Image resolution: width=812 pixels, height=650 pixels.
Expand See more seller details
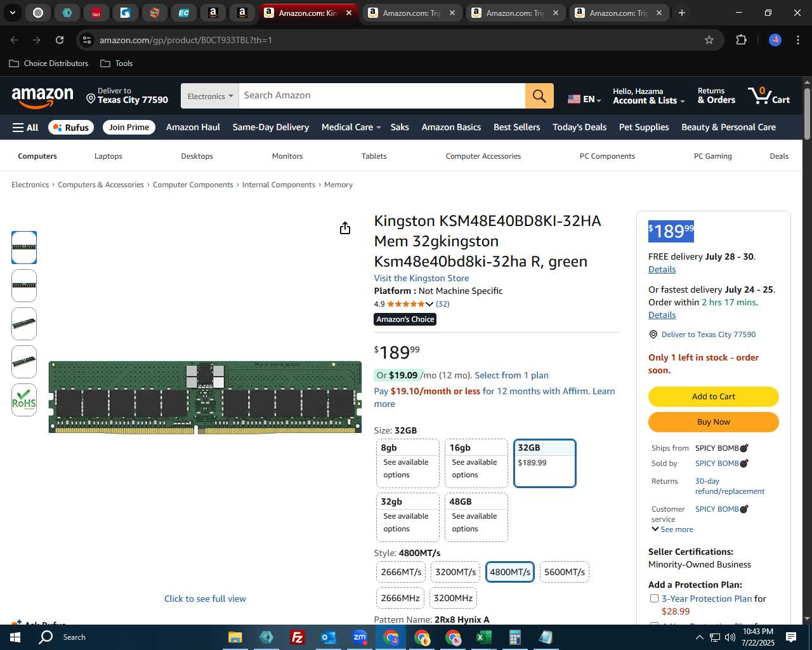[x=672, y=529]
